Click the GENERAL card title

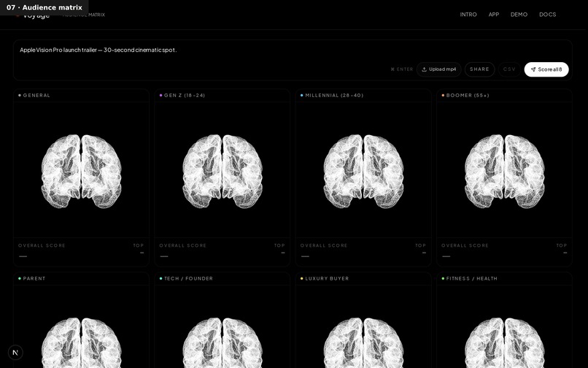pos(36,96)
